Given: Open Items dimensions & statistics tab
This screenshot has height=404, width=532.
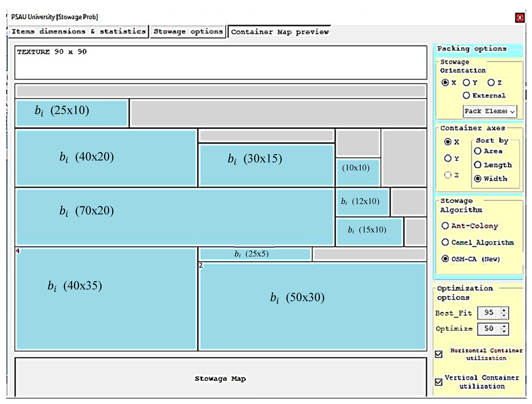Looking at the screenshot, I should pyautogui.click(x=79, y=32).
